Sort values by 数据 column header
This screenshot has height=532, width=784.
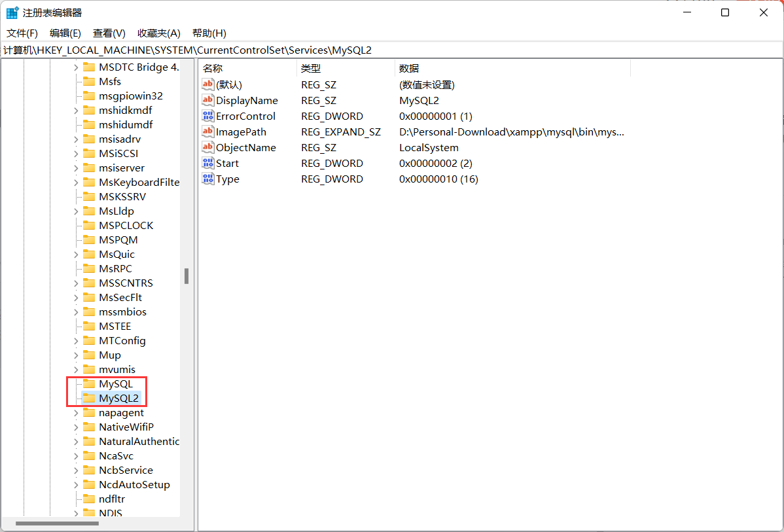[x=512, y=69]
